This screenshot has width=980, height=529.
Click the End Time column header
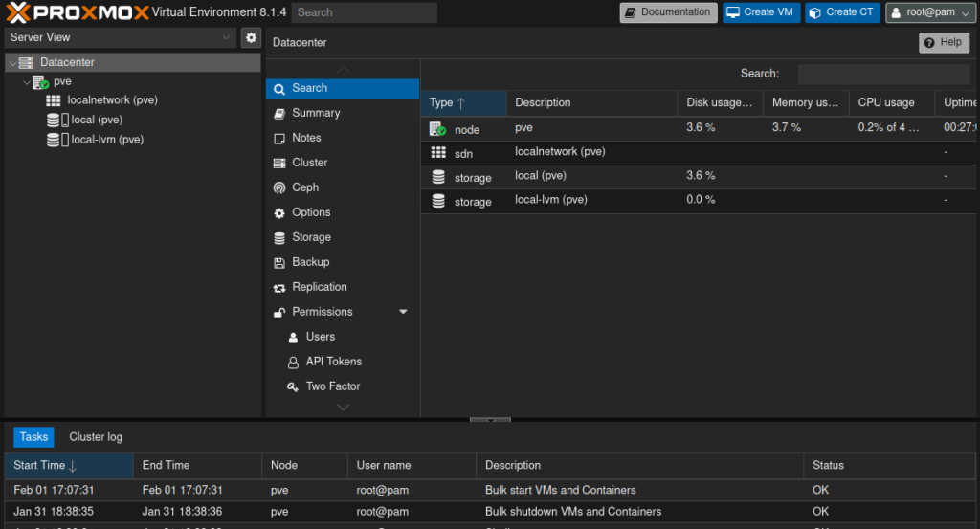coord(197,465)
